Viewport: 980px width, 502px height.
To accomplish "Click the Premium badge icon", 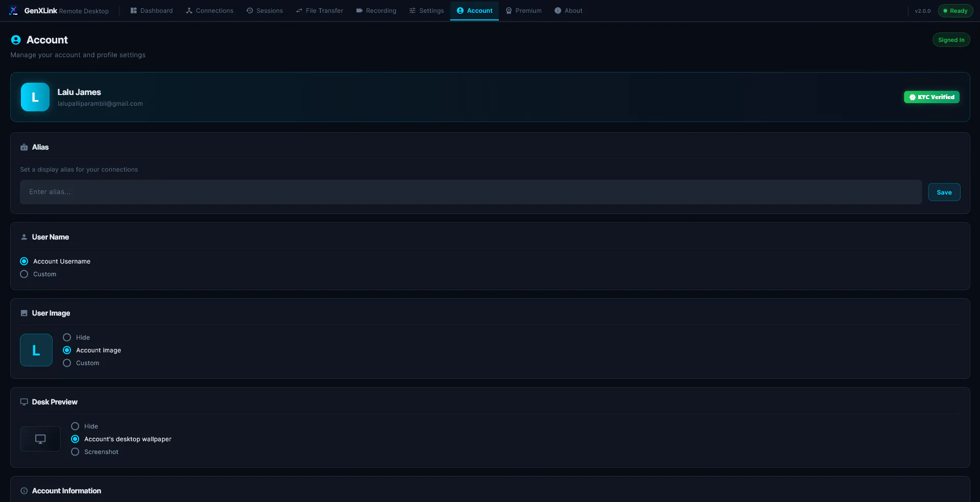I will [509, 11].
